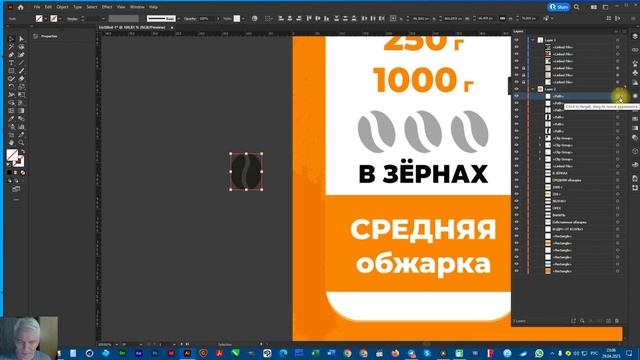Click Horizontal Align Left in control bar

pyautogui.click(x=281, y=18)
